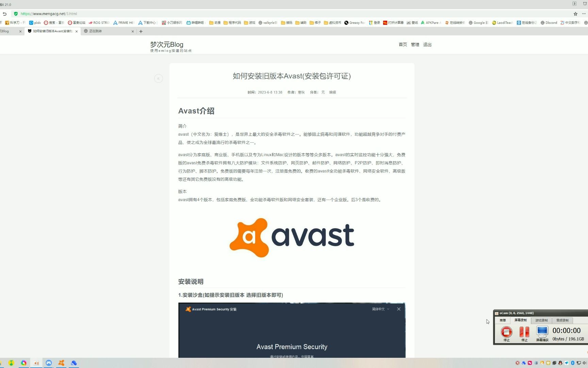
Task: Go to 首页 in blog navigation
Action: pos(403,45)
